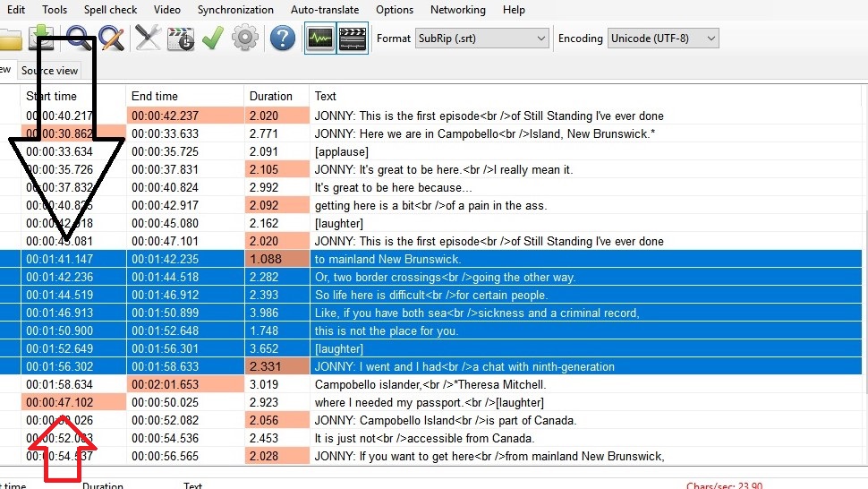This screenshot has height=489, width=868.
Task: Open the Auto-translate menu
Action: [x=325, y=10]
